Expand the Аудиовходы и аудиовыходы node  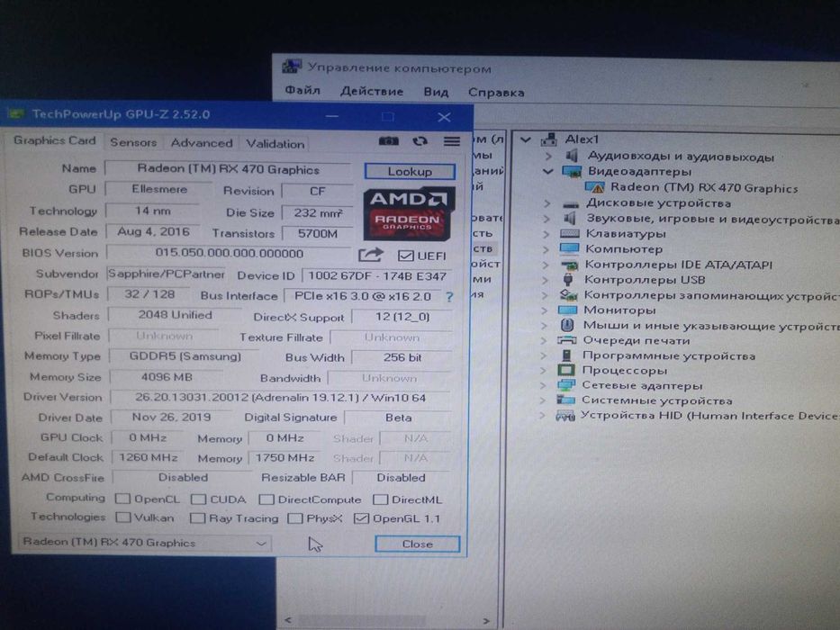547,156
